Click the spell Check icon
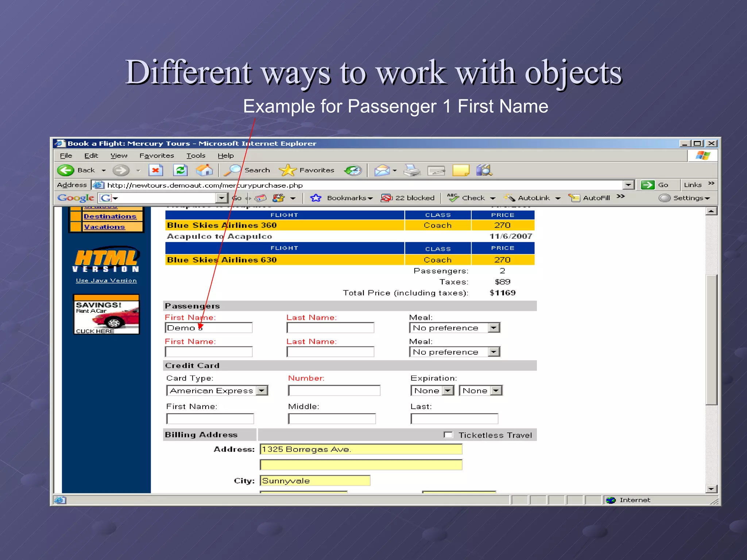747x560 pixels. point(453,198)
